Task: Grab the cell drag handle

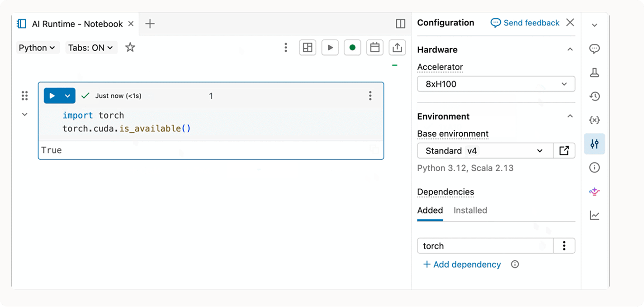Action: coord(25,96)
